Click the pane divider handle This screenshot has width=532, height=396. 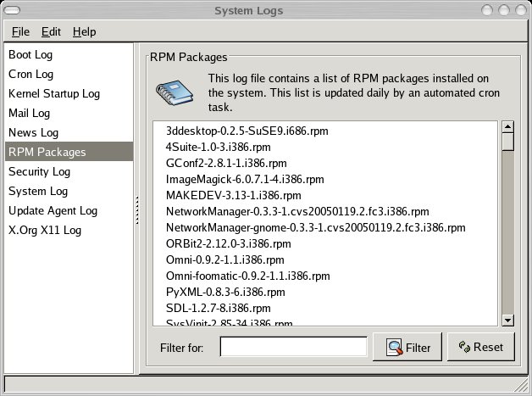[x=137, y=210]
